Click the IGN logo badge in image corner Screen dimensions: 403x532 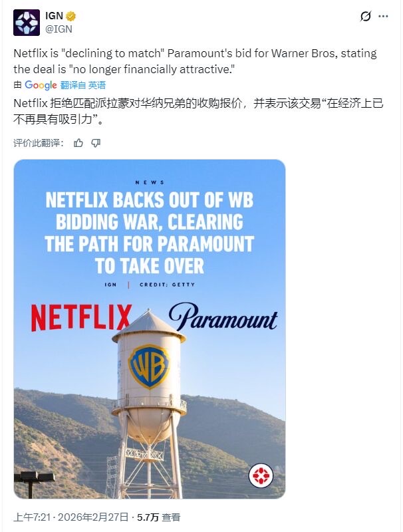coord(261,475)
